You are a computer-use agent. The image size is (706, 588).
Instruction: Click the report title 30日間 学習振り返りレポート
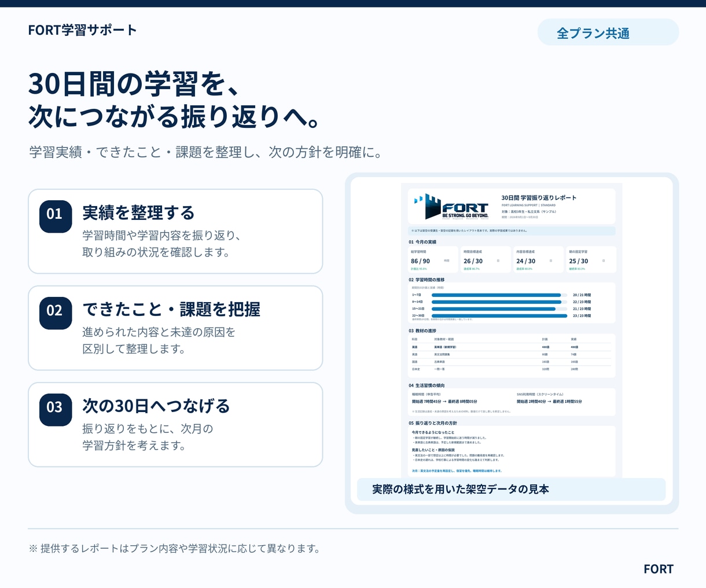pos(539,197)
